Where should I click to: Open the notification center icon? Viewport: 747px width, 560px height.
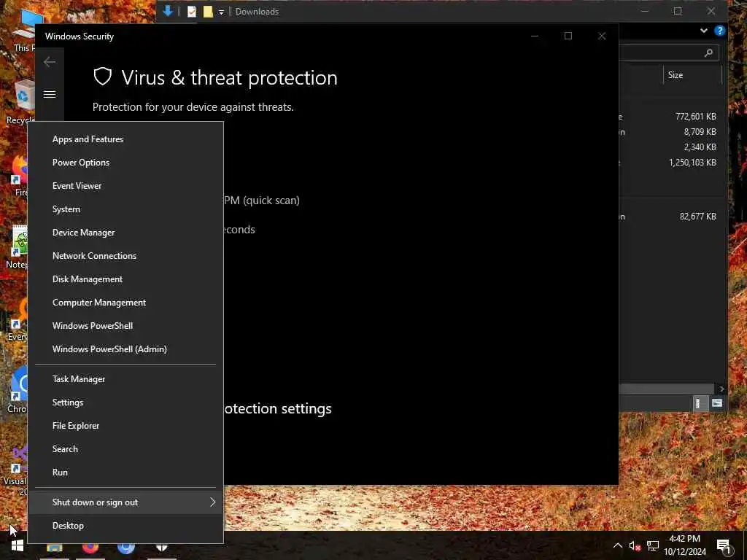[x=724, y=547]
